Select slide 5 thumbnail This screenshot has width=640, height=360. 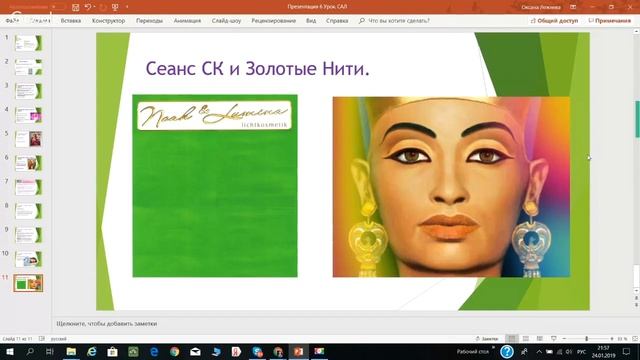coord(28,139)
